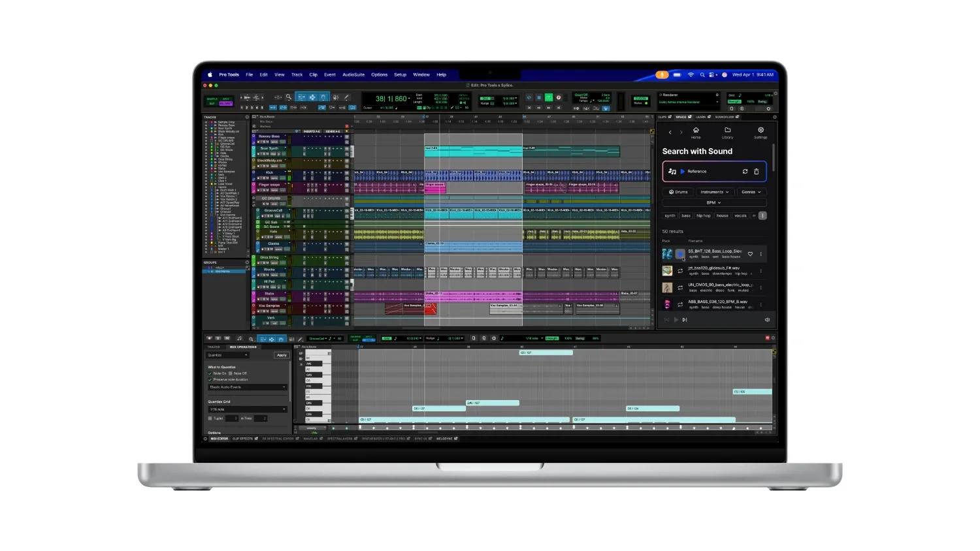The image size is (980, 551).
Task: Check the Note Off checkbox under What to Quantize
Action: pos(230,373)
